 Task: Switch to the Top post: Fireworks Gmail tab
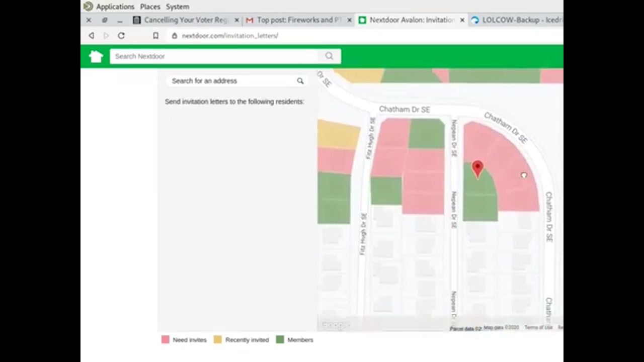[x=299, y=20]
